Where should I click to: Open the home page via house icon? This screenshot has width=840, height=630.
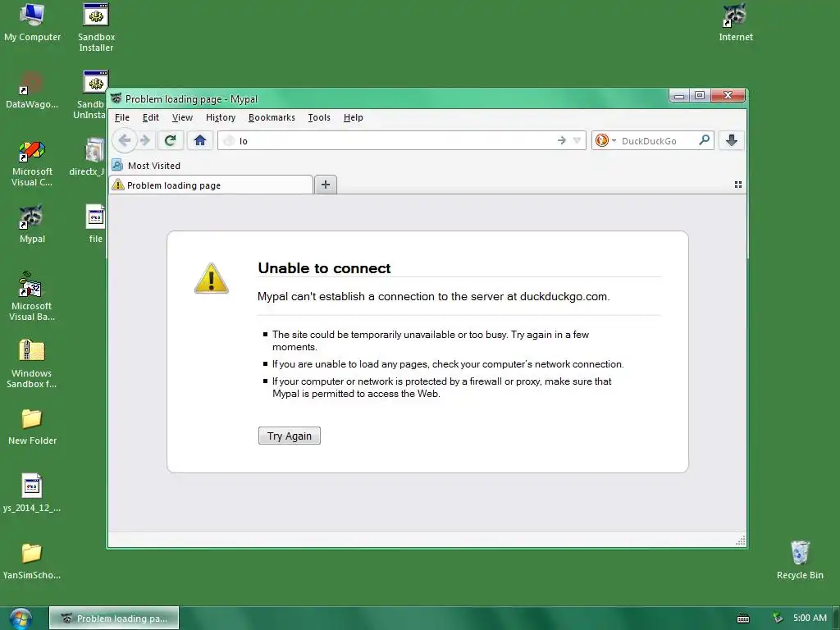point(200,140)
